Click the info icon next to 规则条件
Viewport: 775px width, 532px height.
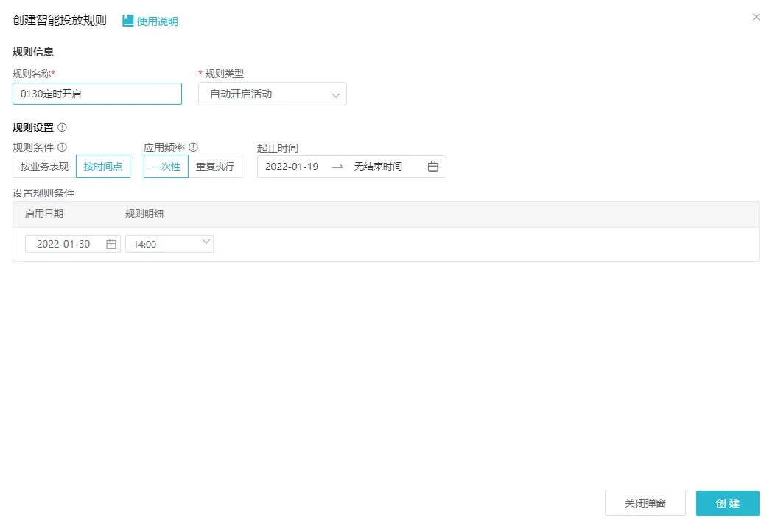point(63,147)
